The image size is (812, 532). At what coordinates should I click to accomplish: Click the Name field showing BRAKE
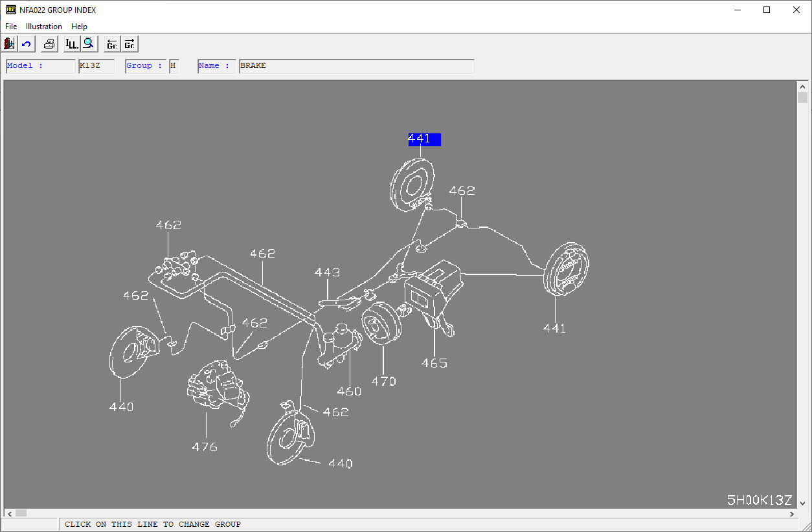[x=356, y=66]
